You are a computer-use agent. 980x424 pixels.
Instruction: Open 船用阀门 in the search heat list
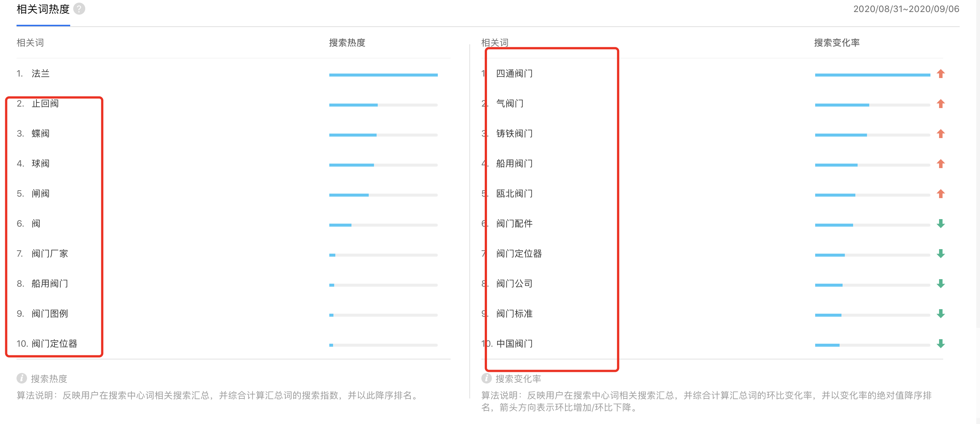coord(50,284)
